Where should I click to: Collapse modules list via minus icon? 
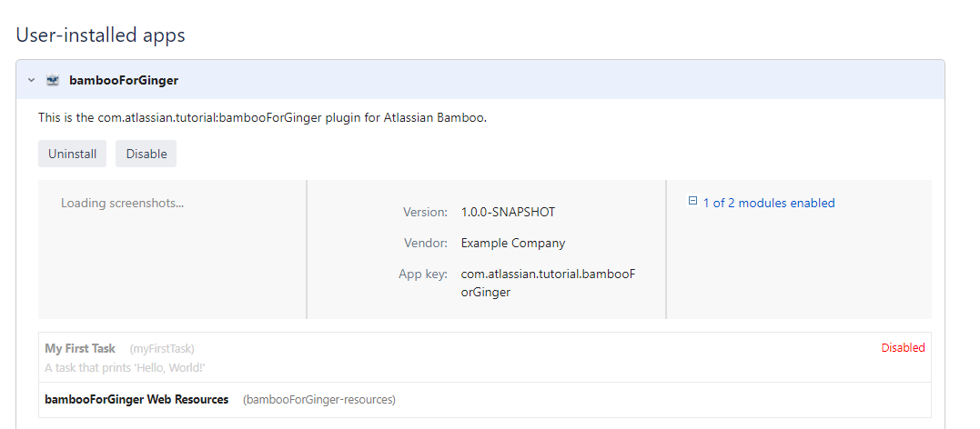[692, 201]
